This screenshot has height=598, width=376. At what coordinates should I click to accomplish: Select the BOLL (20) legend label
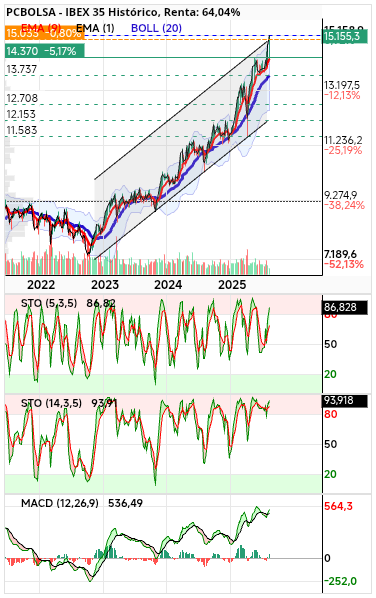click(156, 28)
